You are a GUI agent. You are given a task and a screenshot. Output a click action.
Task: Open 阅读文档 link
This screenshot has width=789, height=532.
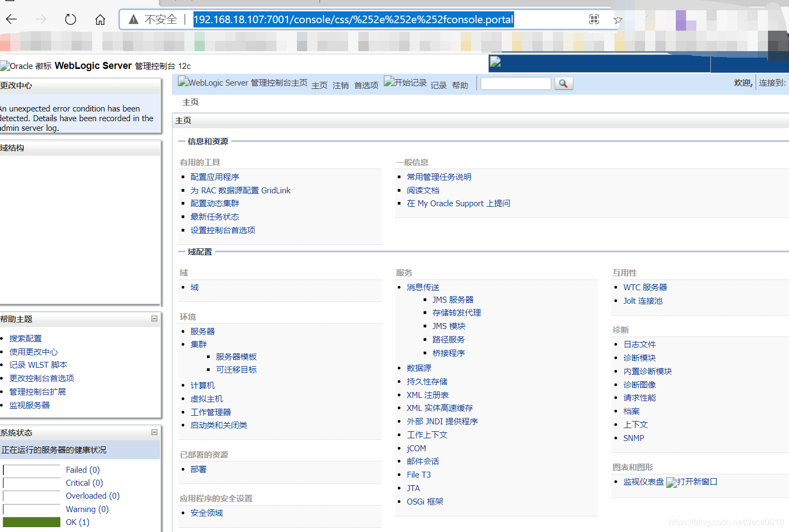[x=423, y=190]
